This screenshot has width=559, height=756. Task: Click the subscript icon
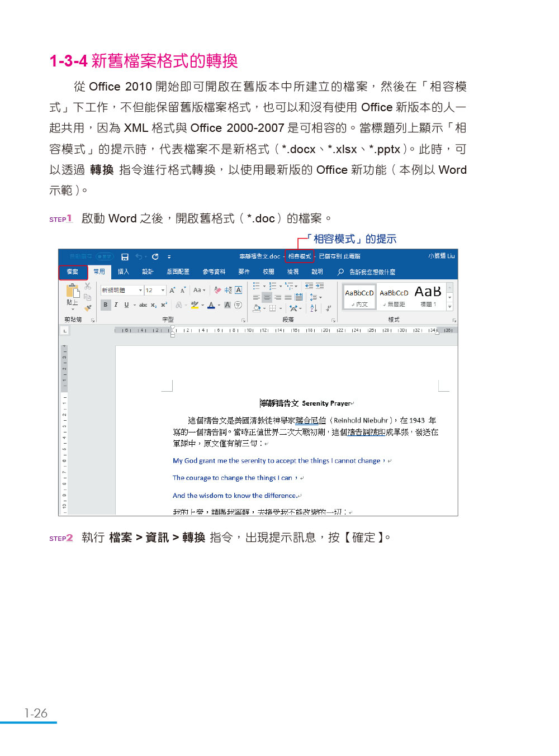154,304
